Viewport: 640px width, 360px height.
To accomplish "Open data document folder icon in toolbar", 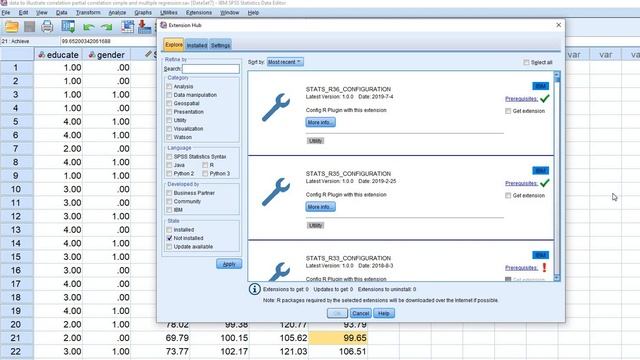I will (11, 27).
